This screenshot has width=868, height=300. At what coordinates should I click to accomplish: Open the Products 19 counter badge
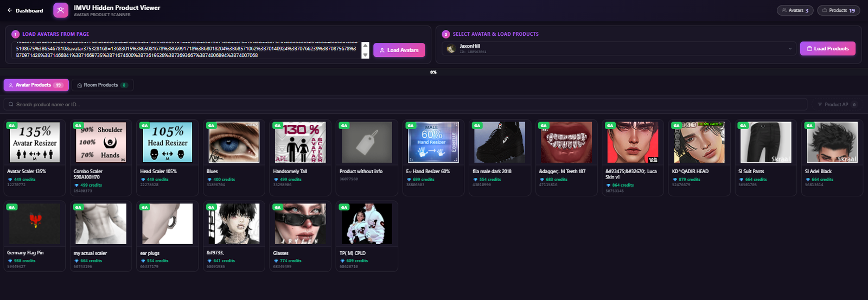pos(838,10)
